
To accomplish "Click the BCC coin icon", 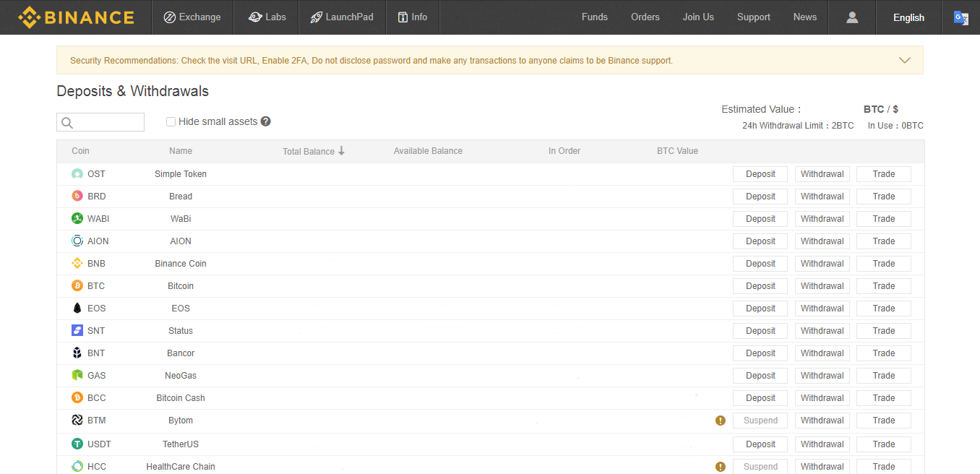I will coord(77,398).
